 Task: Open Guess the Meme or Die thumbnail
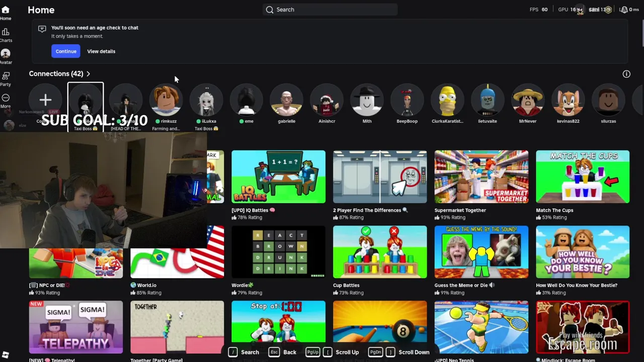481,252
